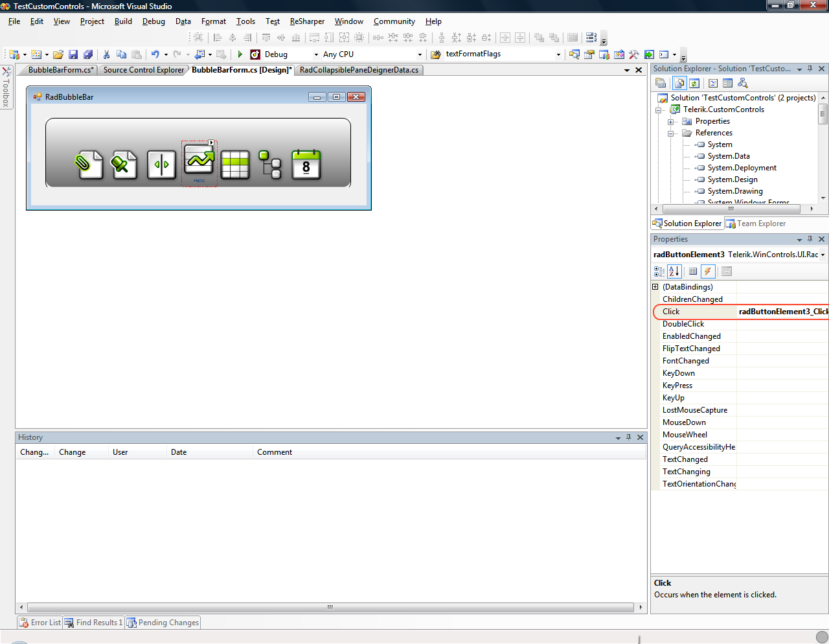
Task: Collapse the References folder node
Action: [671, 133]
